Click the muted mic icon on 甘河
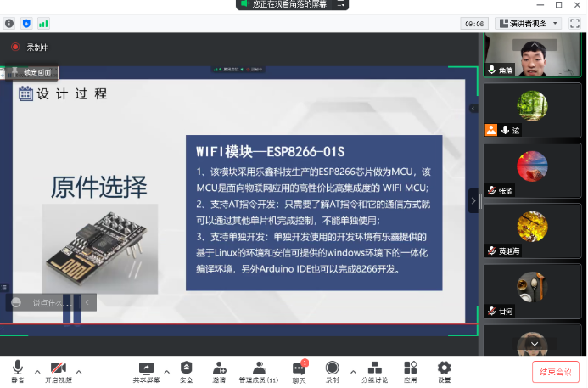This screenshot has width=588, height=388. (491, 311)
